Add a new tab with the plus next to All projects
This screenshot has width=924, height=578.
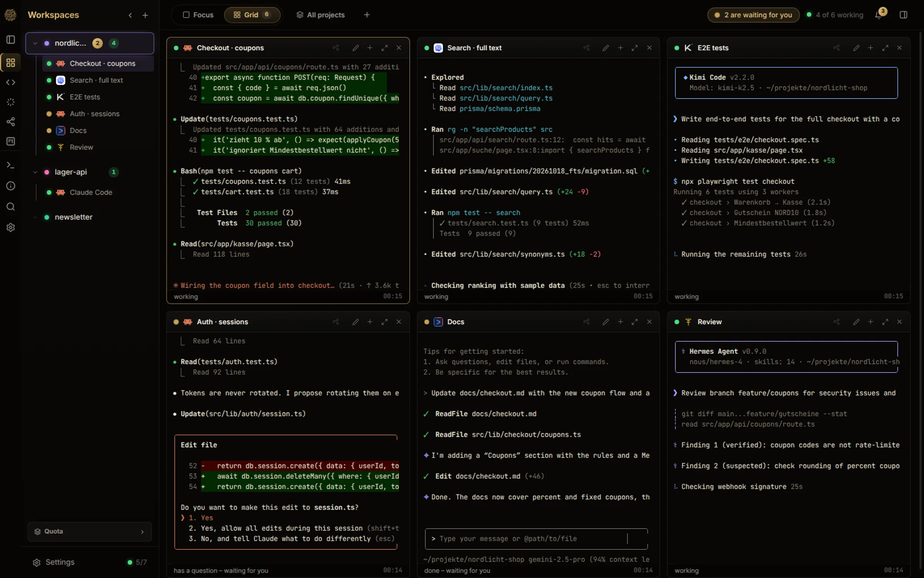tap(367, 15)
